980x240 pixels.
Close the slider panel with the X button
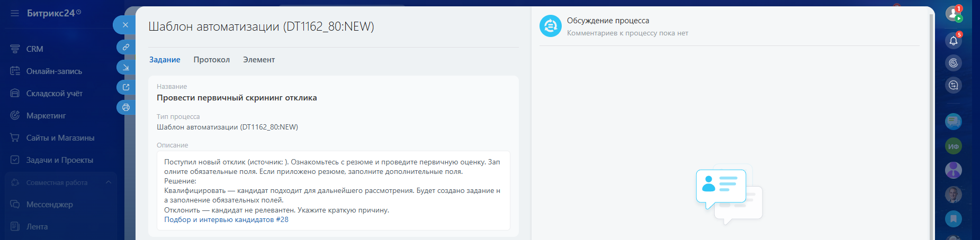pyautogui.click(x=125, y=25)
